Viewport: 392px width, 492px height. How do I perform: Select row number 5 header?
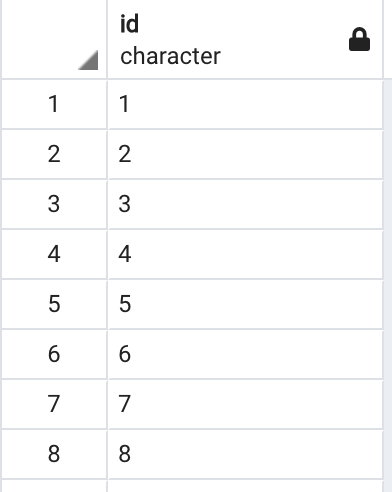pyautogui.click(x=54, y=304)
